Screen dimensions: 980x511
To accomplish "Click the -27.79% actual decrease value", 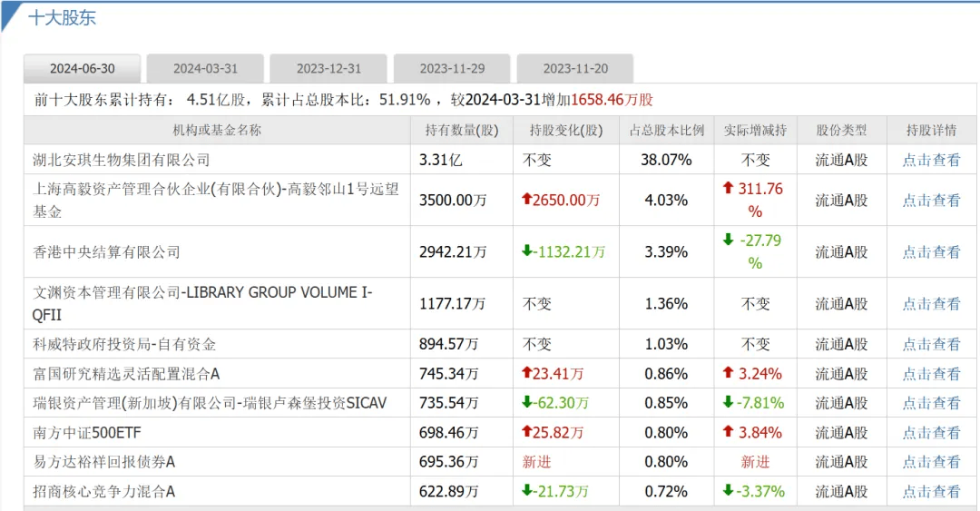I will [x=754, y=252].
